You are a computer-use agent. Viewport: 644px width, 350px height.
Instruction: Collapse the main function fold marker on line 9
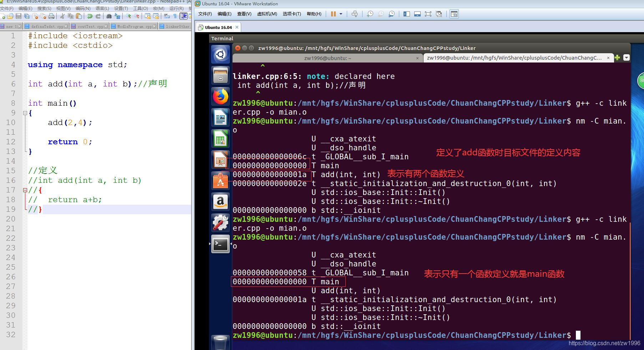[x=25, y=113]
